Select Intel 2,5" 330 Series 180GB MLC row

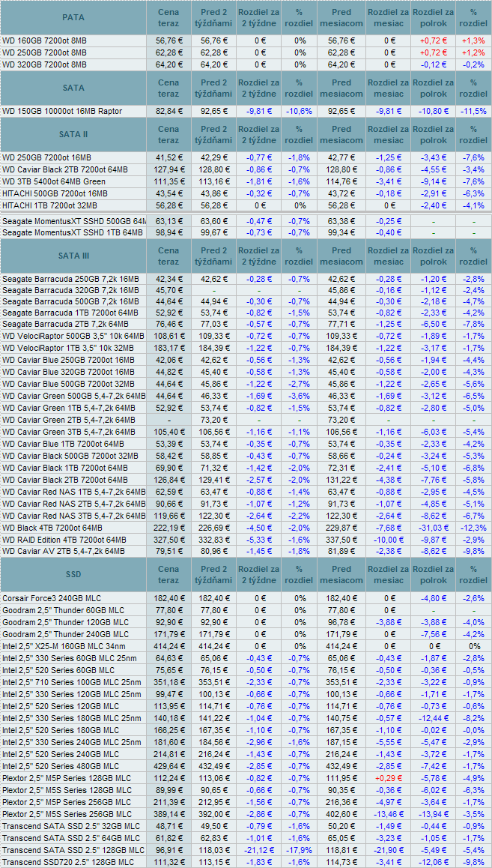pos(71,719)
